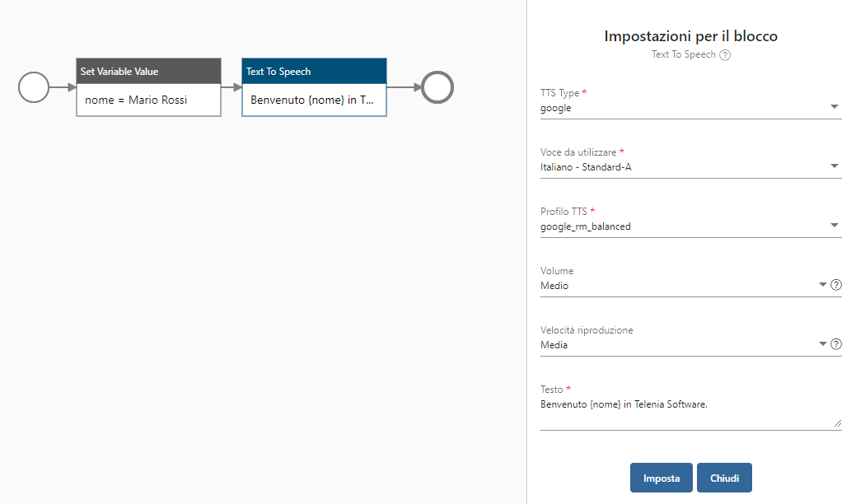This screenshot has width=851, height=504.
Task: Select the flow start circle node
Action: point(34,87)
